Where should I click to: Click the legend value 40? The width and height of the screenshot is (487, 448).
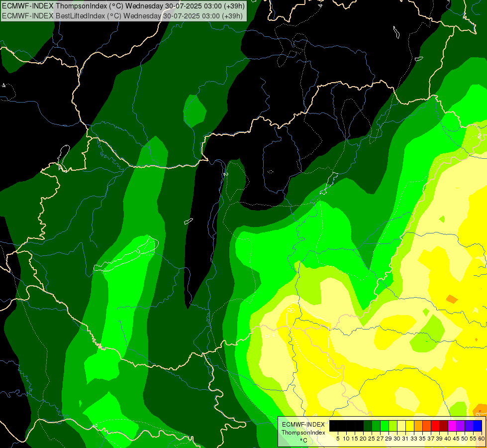tap(448, 439)
